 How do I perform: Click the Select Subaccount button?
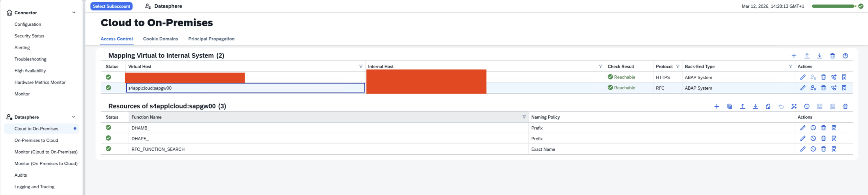(x=111, y=6)
